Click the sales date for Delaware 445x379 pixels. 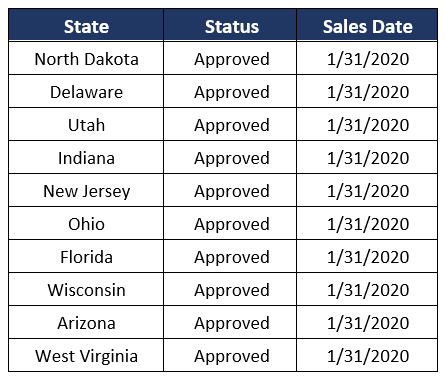(x=367, y=91)
